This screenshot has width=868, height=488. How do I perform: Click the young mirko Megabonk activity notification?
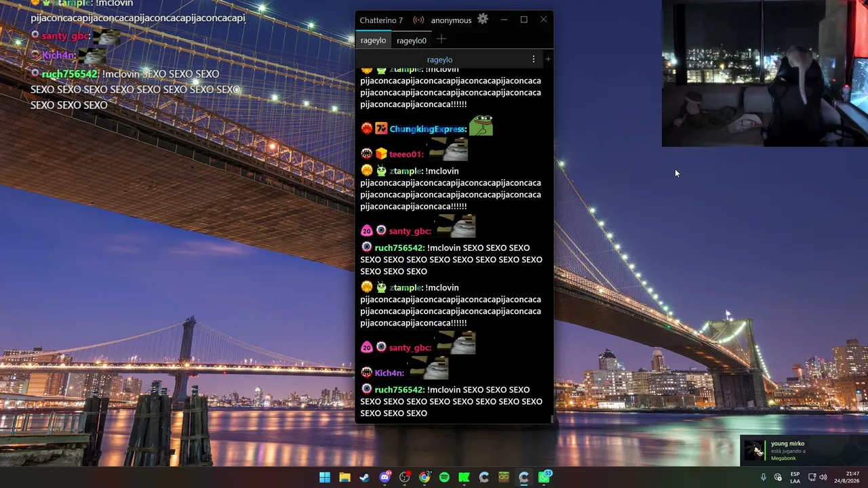(x=804, y=451)
